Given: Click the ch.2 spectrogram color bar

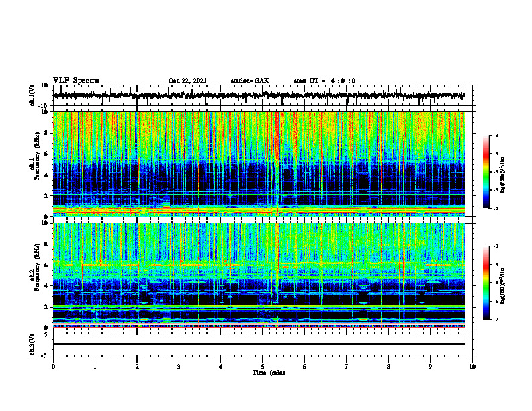Looking at the screenshot, I should click(x=486, y=283).
